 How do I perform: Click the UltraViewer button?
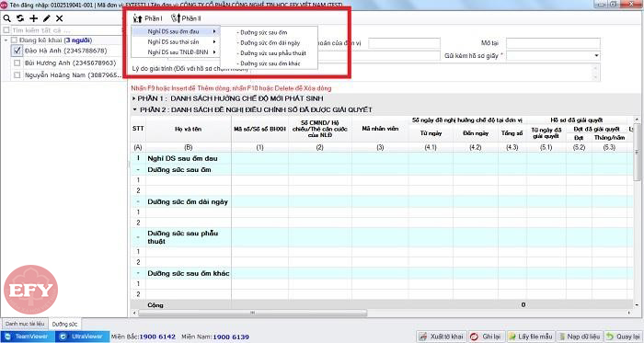83,337
